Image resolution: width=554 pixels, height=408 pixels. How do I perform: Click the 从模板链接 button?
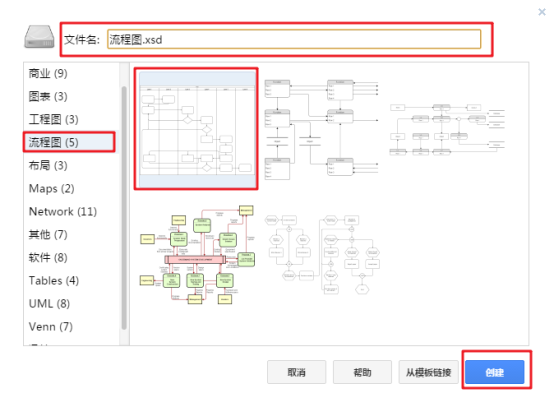point(428,372)
